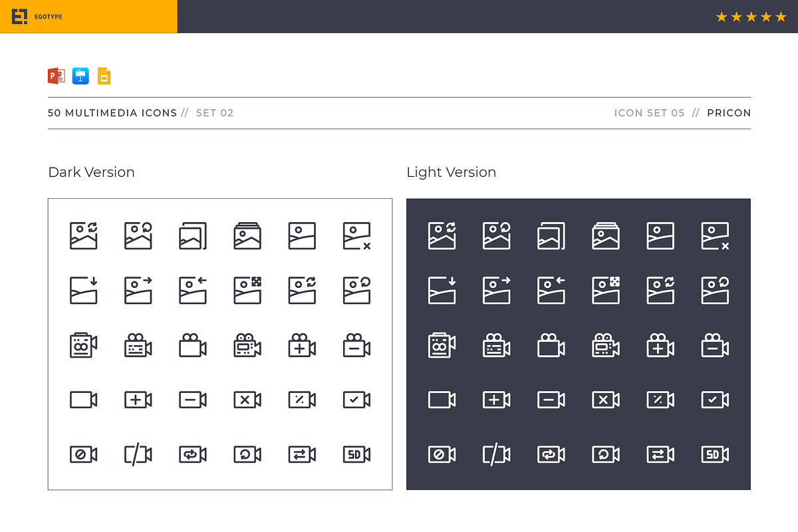Select image with X delete icon, Dark Version

[357, 236]
